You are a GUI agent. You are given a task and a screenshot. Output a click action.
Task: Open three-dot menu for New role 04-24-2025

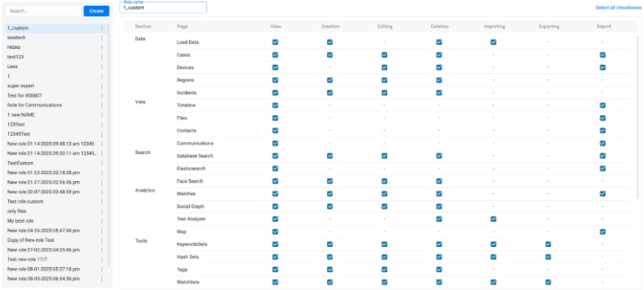102,231
